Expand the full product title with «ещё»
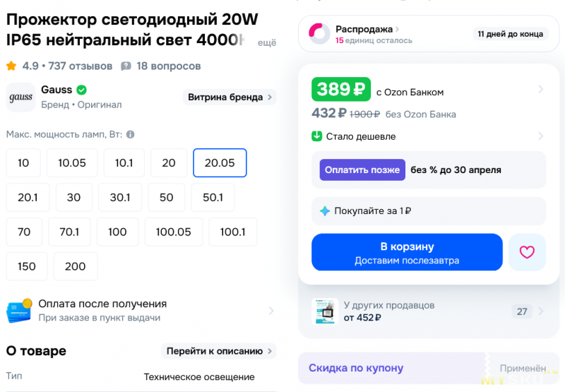 (x=266, y=43)
